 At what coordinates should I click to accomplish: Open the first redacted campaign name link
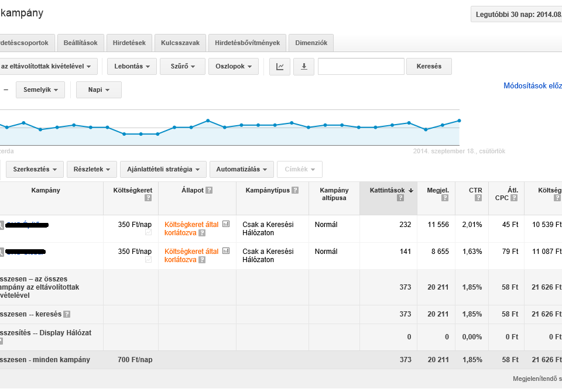pyautogui.click(x=28, y=225)
